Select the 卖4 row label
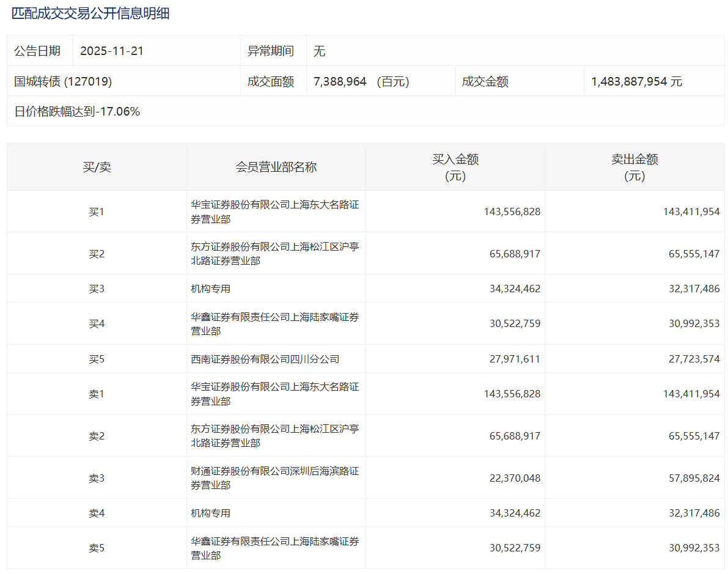The image size is (728, 574). click(x=97, y=513)
